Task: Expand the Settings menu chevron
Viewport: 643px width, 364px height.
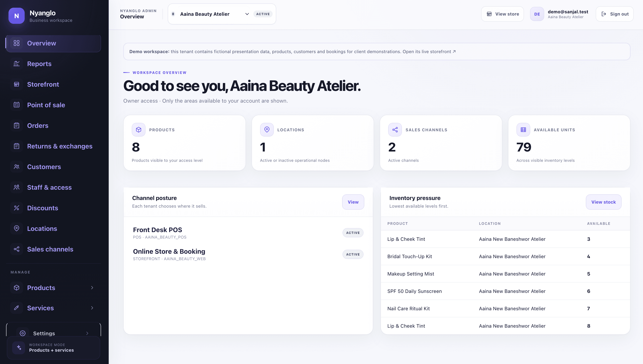Action: click(87, 333)
